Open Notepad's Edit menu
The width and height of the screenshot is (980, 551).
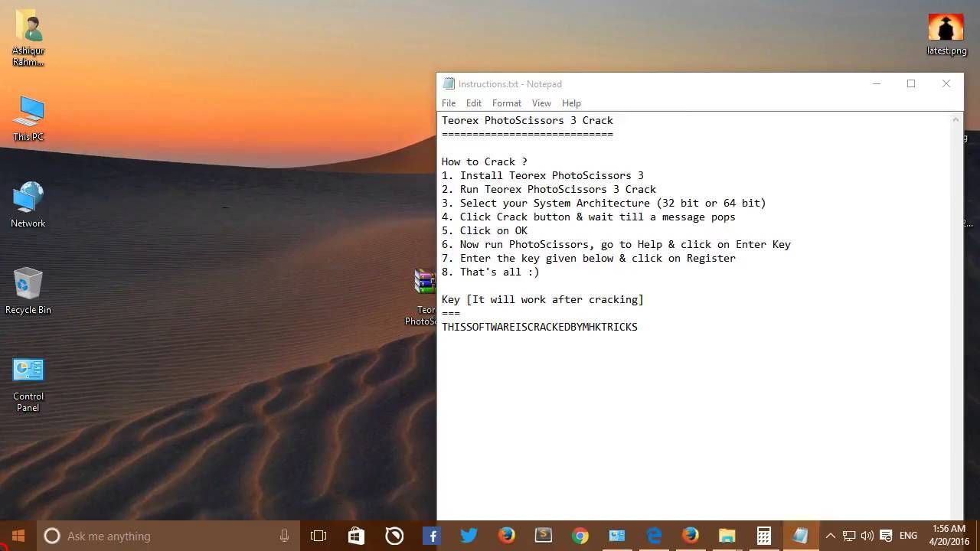474,103
